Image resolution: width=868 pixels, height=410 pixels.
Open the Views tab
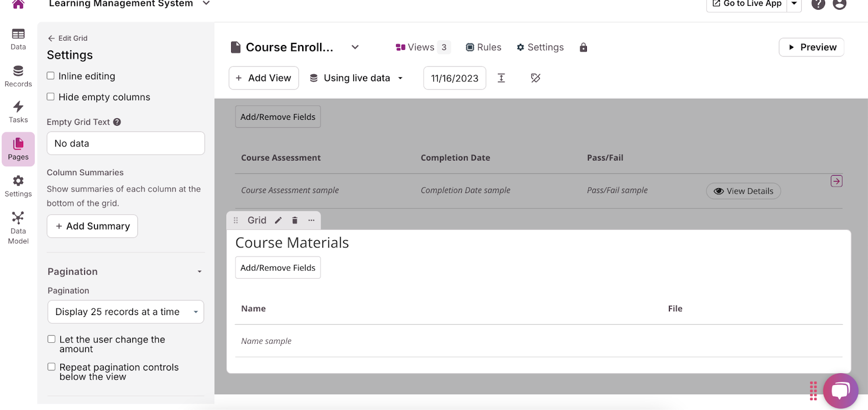click(422, 48)
